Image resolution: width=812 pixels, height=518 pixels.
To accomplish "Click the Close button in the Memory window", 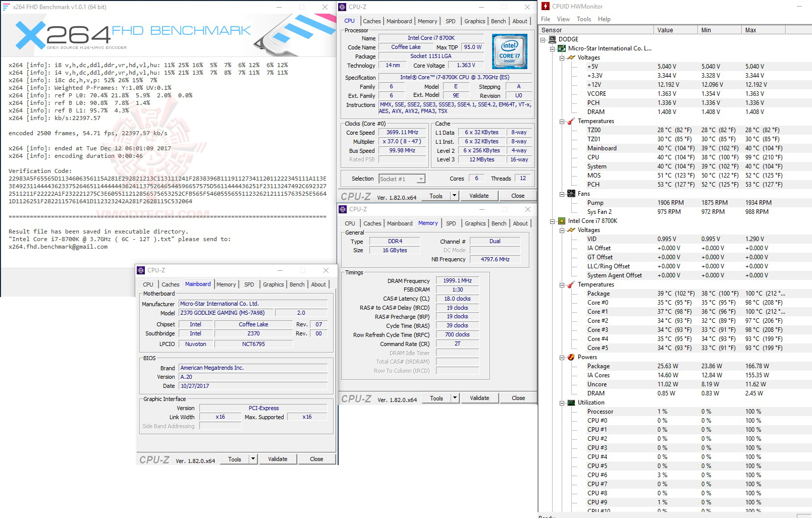I will coord(518,398).
